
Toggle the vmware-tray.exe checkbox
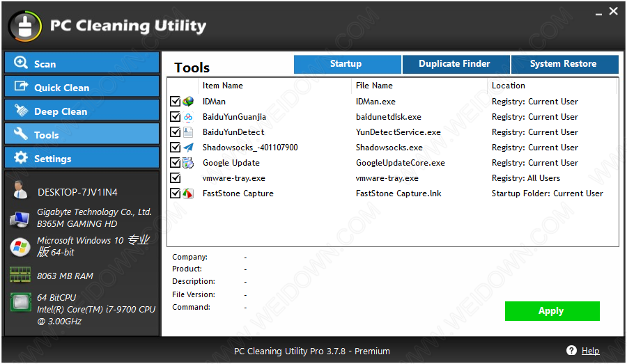[x=175, y=177]
